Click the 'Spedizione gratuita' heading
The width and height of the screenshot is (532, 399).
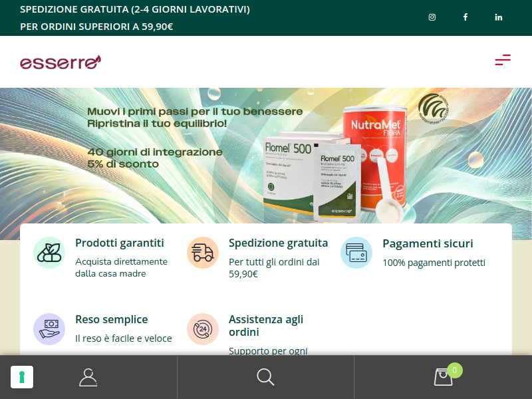pyautogui.click(x=278, y=243)
